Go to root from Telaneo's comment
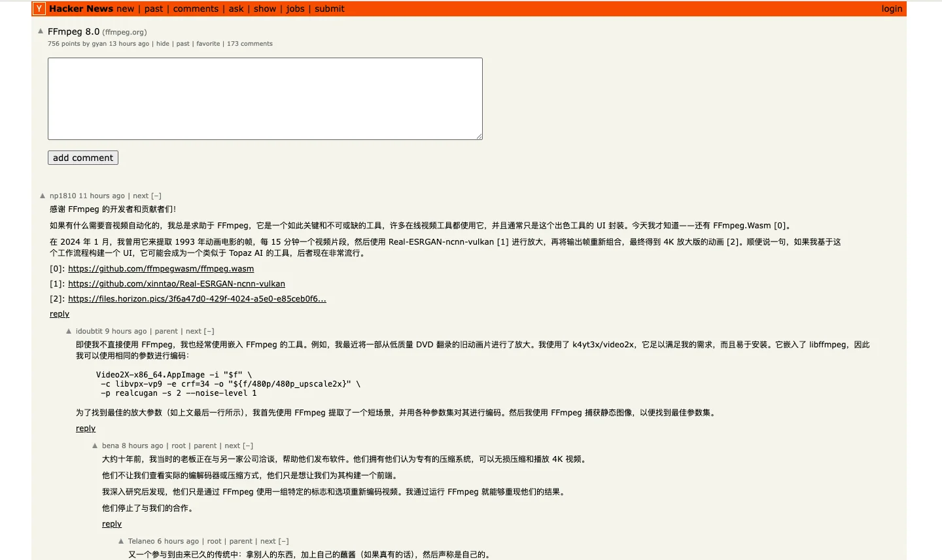The width and height of the screenshot is (942, 560). tap(215, 541)
